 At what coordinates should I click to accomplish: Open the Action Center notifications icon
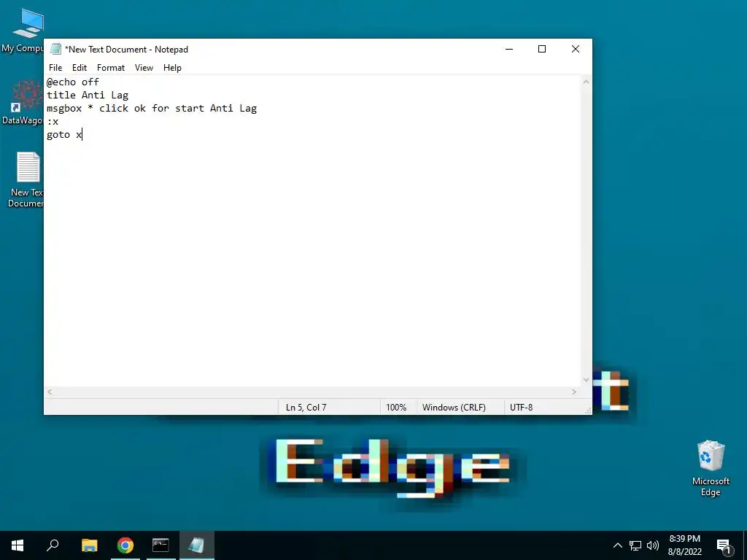[x=724, y=545]
